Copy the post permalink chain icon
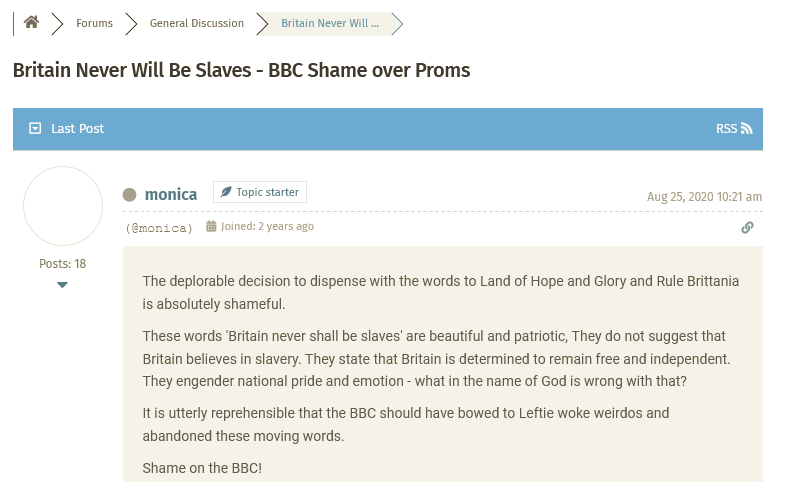Image resolution: width=788 pixels, height=482 pixels. tap(747, 228)
